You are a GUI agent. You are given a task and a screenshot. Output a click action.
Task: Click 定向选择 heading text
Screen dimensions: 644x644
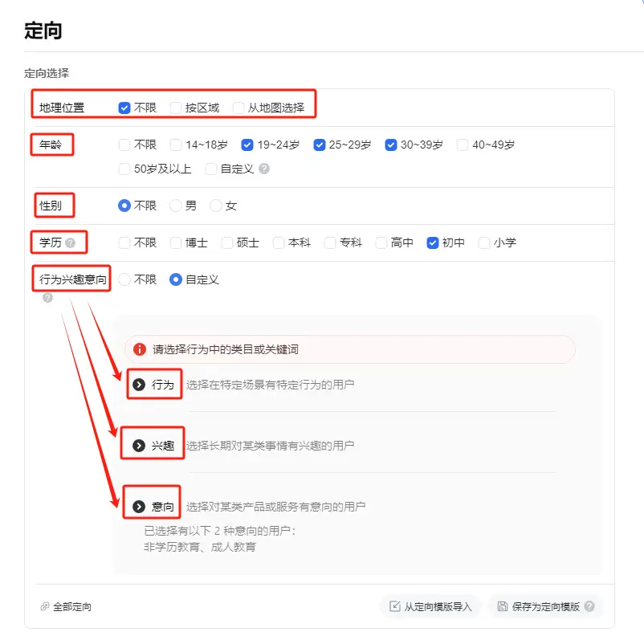pyautogui.click(x=47, y=73)
